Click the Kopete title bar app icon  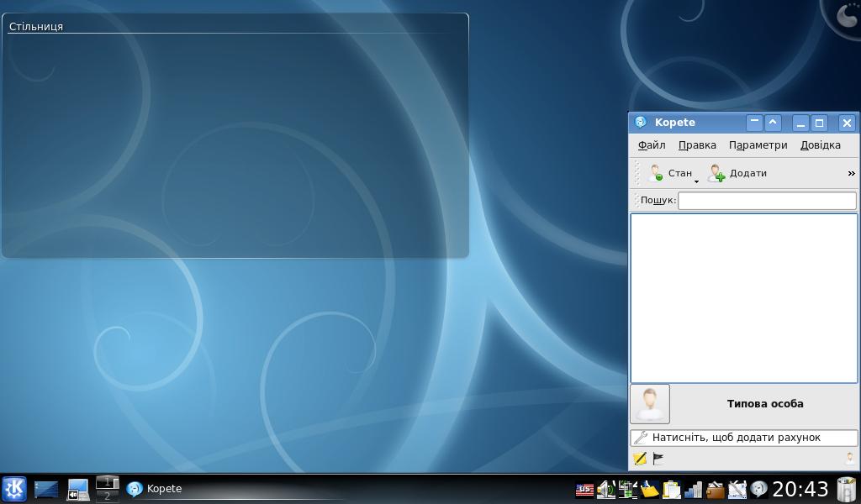coord(640,123)
